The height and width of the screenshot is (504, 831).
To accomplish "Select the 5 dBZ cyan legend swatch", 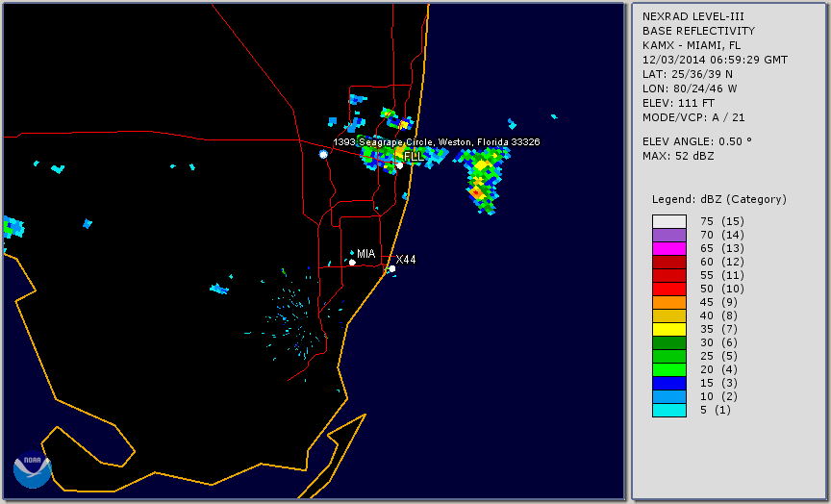I will click(669, 410).
